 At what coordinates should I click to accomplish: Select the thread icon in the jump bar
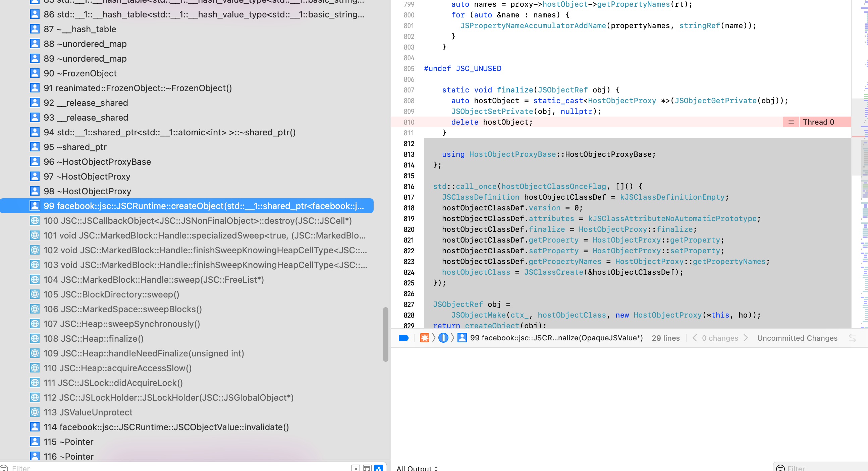pyautogui.click(x=443, y=338)
